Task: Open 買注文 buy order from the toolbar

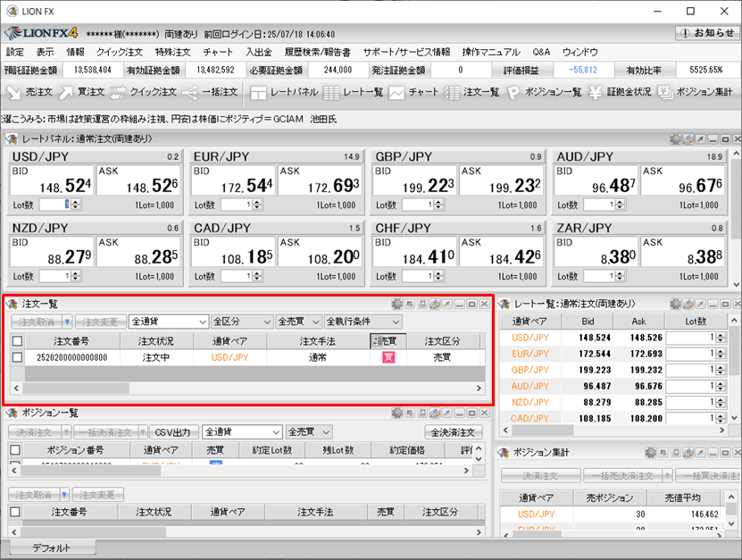Action: pos(82,92)
